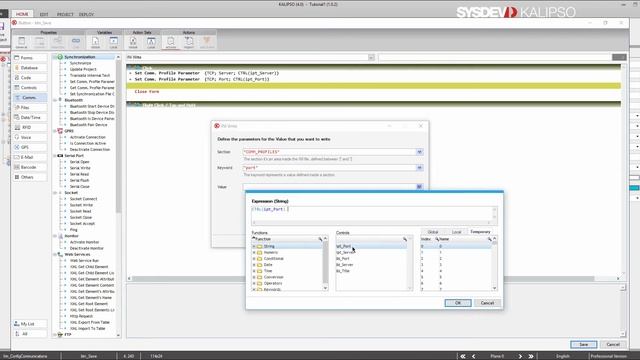The width and height of the screenshot is (640, 360).
Task: Open the Forms category button
Action: (x=30, y=58)
